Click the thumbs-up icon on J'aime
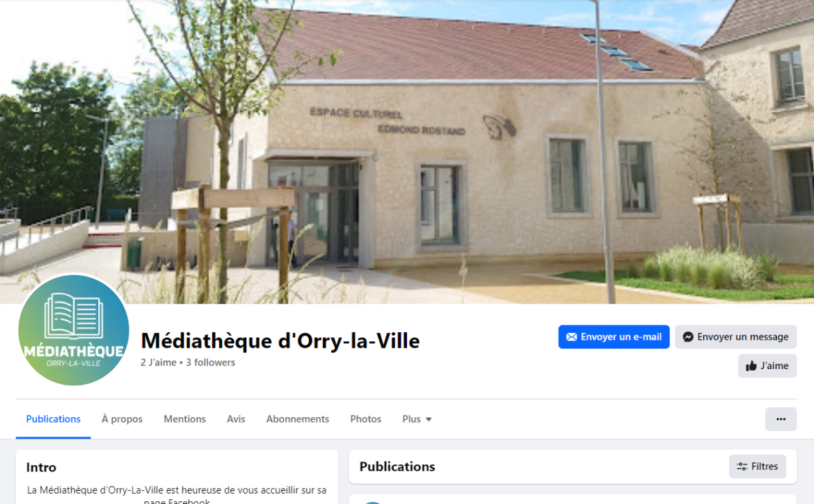This screenshot has height=504, width=814. [751, 366]
